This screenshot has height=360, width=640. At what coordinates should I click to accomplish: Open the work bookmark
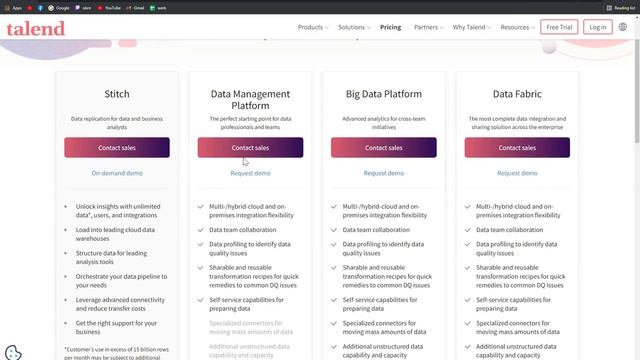click(x=158, y=8)
